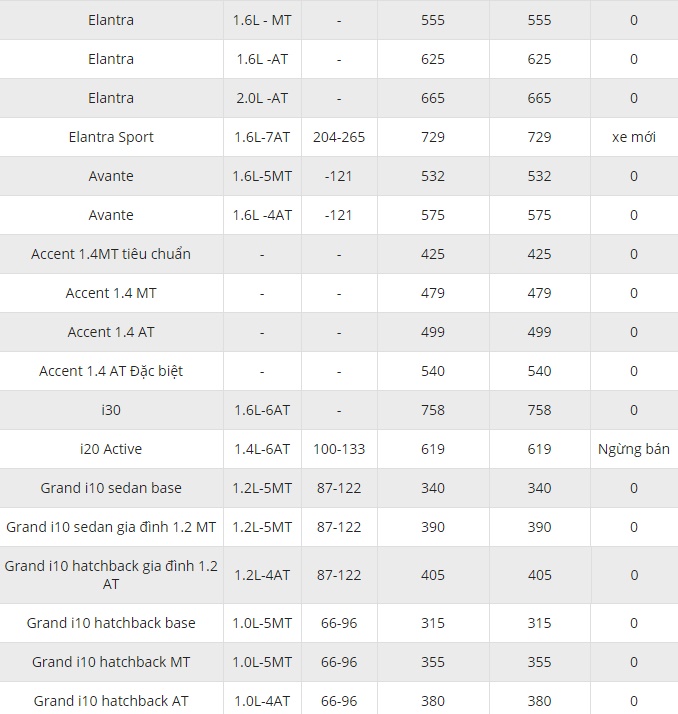Click the "Grand i10 sedan base" cell
Image resolution: width=678 pixels, height=714 pixels.
111,488
